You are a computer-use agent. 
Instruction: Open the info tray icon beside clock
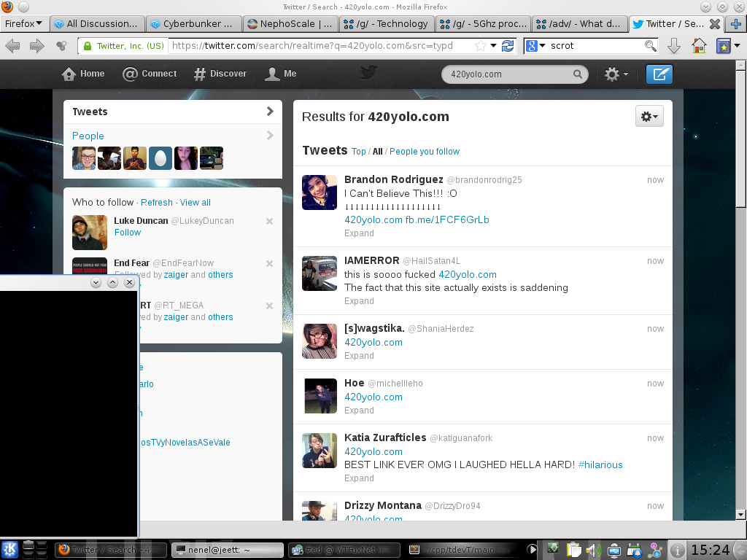677,551
